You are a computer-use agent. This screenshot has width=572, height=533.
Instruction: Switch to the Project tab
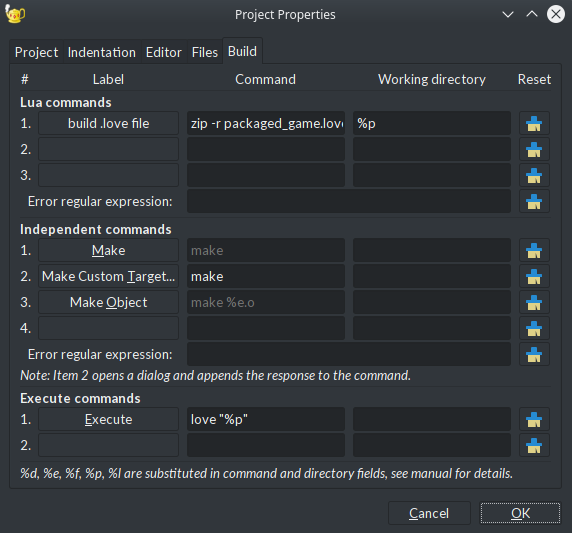(x=36, y=52)
